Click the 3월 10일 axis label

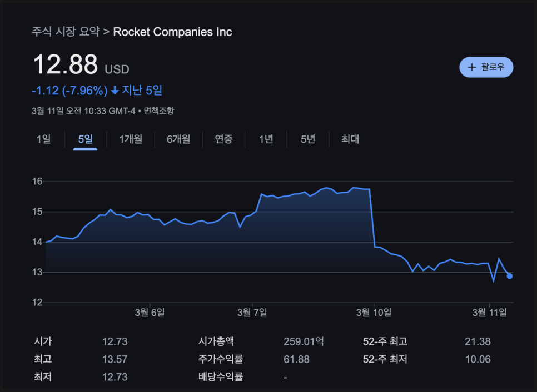pos(374,313)
